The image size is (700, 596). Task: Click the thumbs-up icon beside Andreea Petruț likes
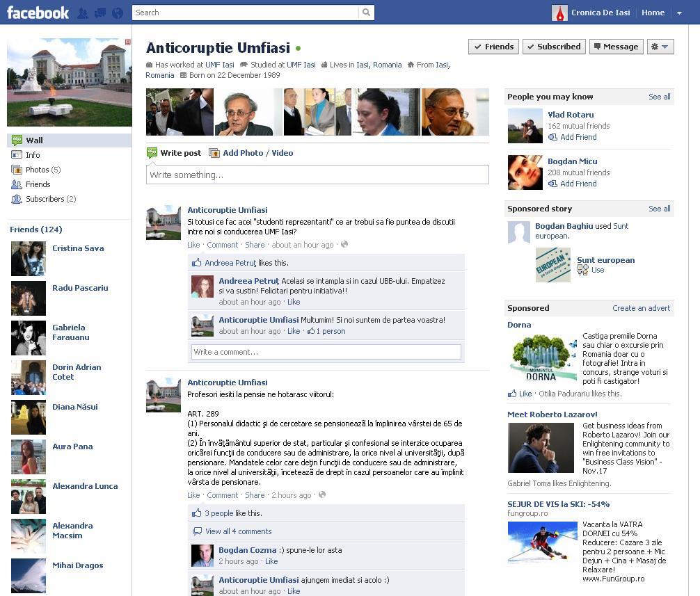point(196,263)
